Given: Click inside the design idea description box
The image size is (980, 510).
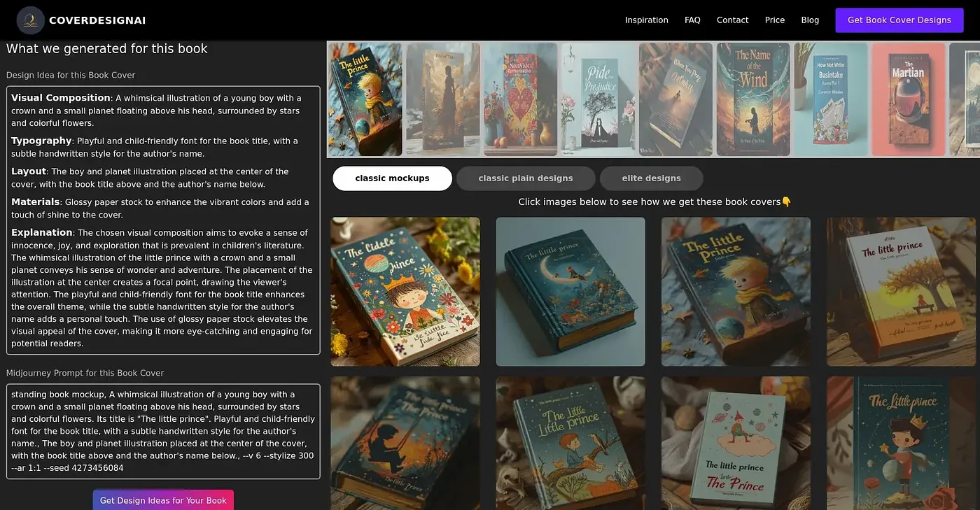Looking at the screenshot, I should pos(163,220).
